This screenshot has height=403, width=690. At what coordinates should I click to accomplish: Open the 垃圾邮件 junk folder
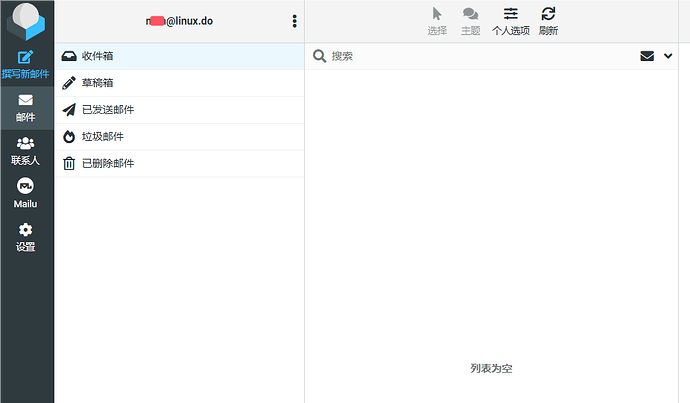180,136
